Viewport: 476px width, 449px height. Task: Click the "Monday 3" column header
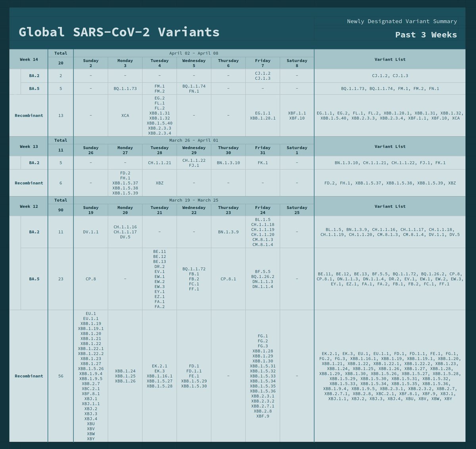point(125,63)
